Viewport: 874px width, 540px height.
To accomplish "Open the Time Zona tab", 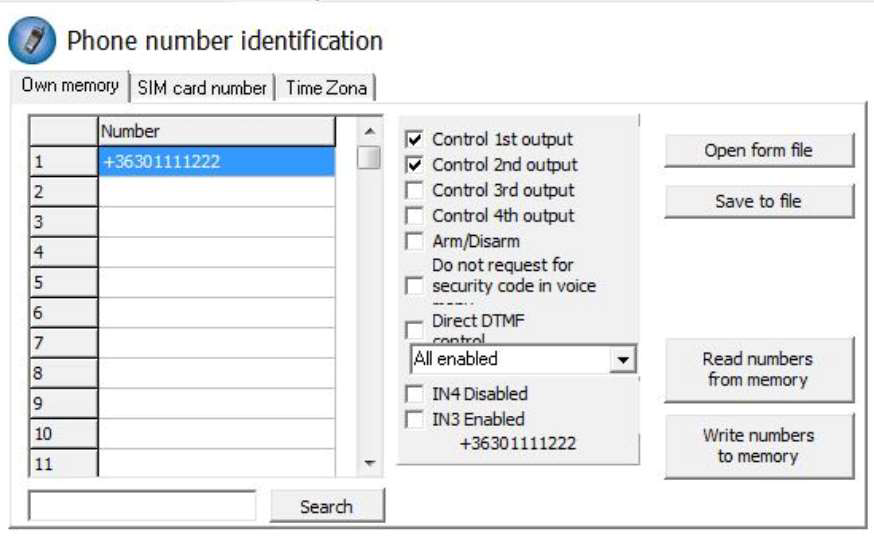I will 326,88.
